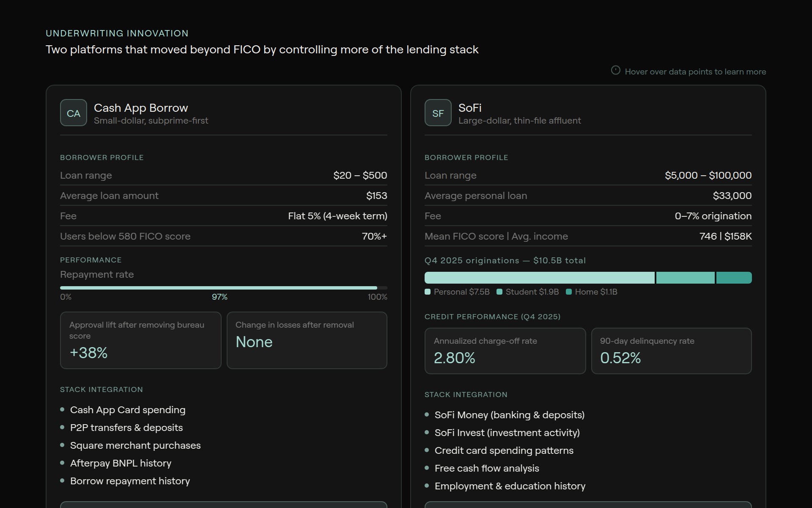Screen dimensions: 812x508
Task: Click the hover info circle icon
Action: 615,70
